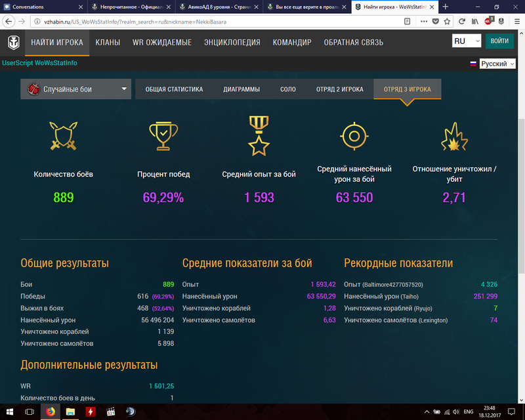Image resolution: width=525 pixels, height=420 pixels.
Task: Open the Pocket save icon
Action: pos(435,22)
